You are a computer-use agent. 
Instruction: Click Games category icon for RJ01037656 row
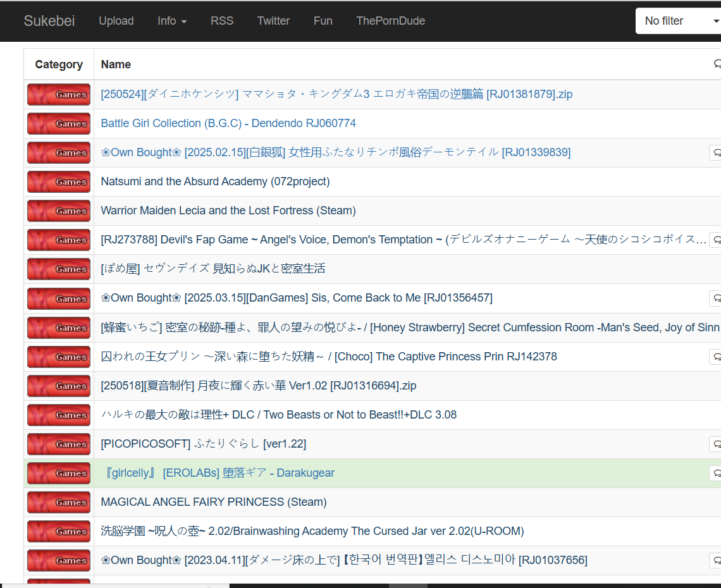coord(59,560)
